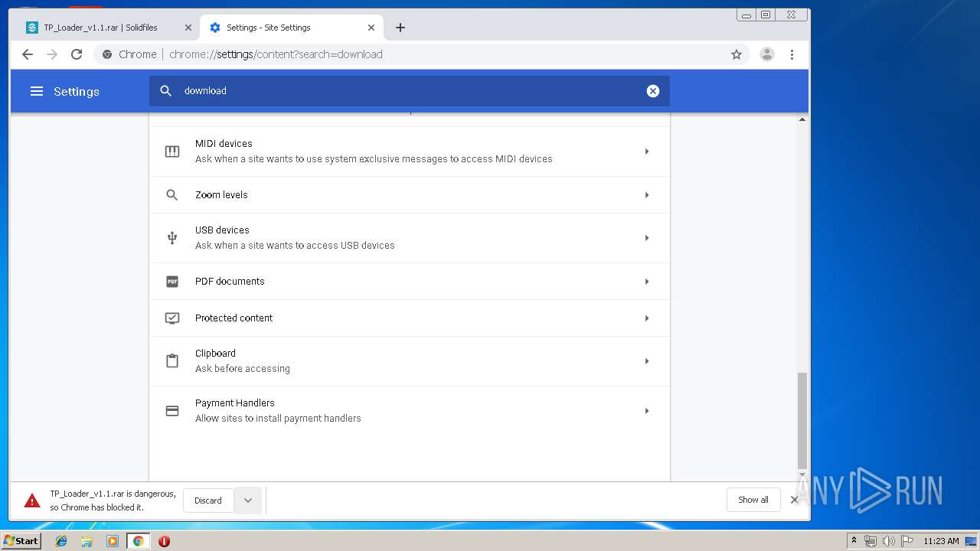
Task: Expand the MIDI devices arrow
Action: click(647, 152)
